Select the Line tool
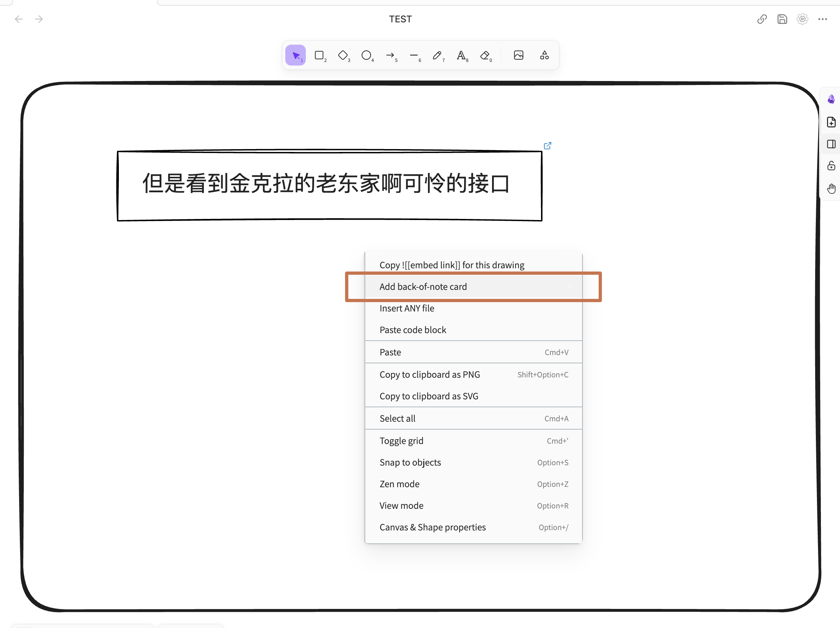840x628 pixels. click(414, 55)
